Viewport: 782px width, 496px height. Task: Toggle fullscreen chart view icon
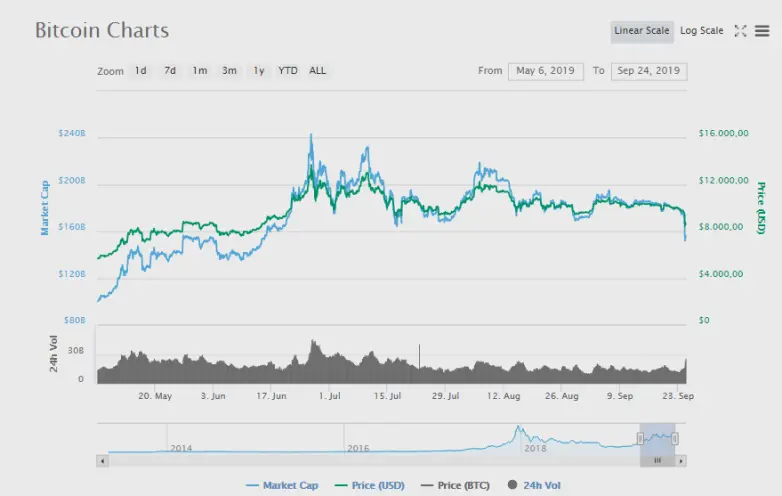click(x=740, y=31)
